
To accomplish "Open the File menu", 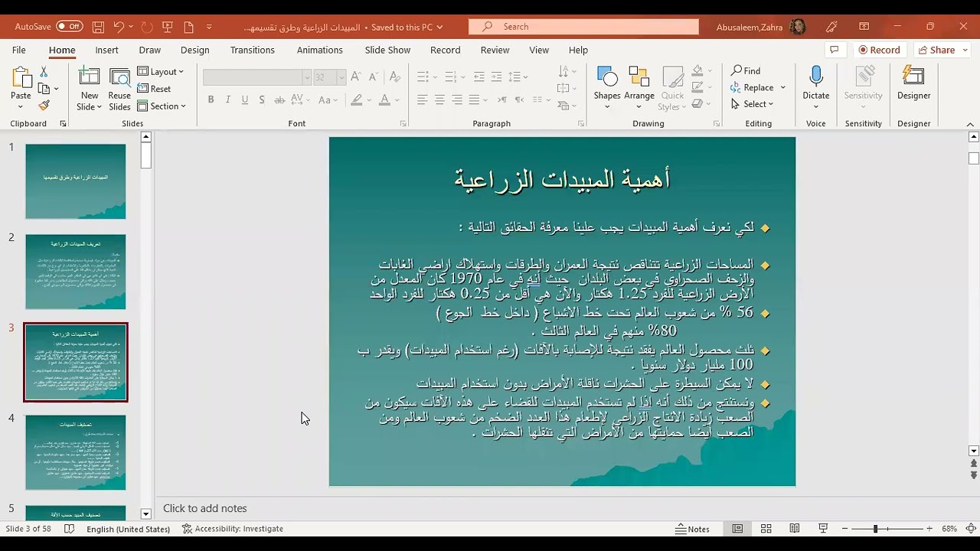I will click(19, 50).
